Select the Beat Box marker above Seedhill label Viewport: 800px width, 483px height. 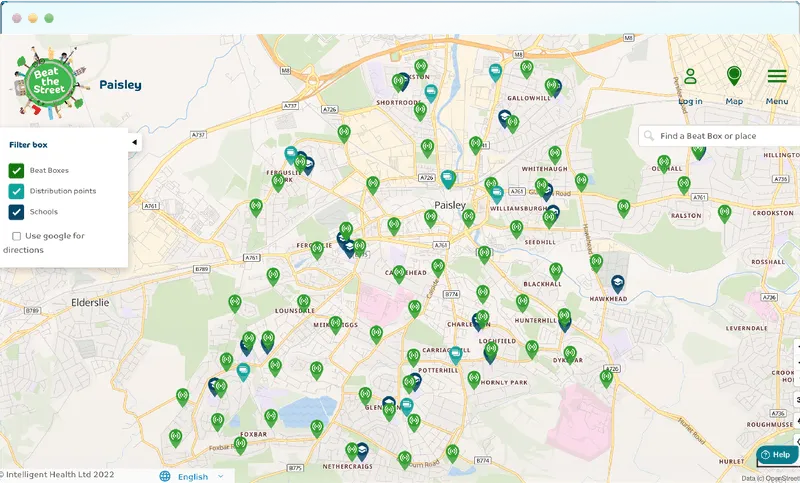click(516, 228)
